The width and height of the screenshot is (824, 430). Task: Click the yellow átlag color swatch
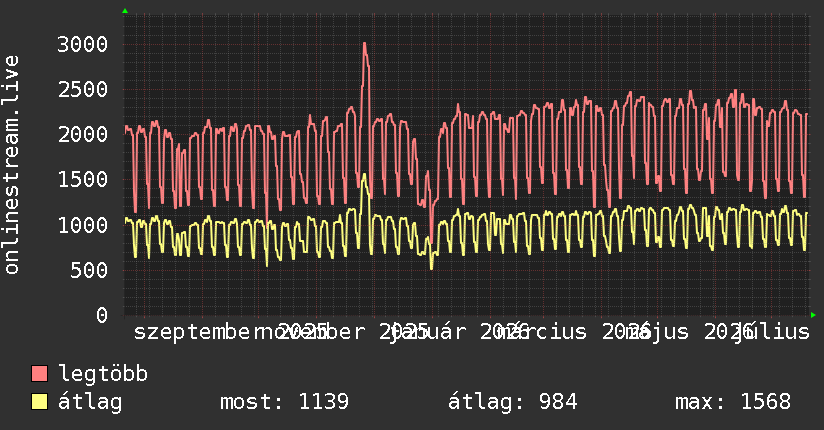(x=39, y=402)
